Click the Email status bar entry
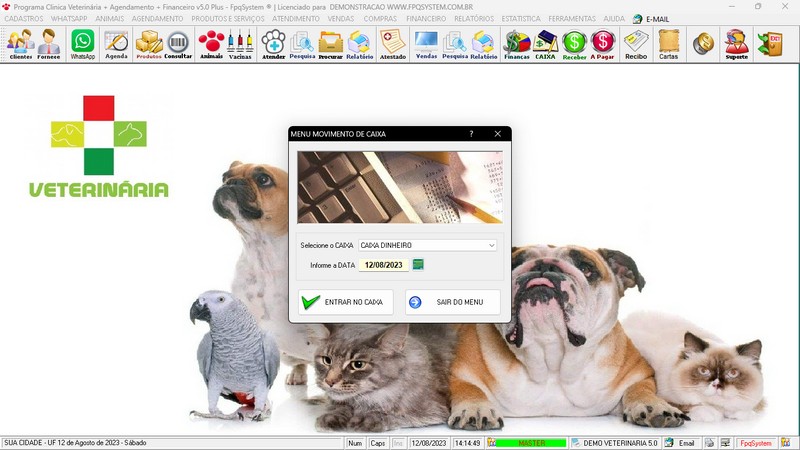This screenshot has height=450, width=800. point(686,443)
